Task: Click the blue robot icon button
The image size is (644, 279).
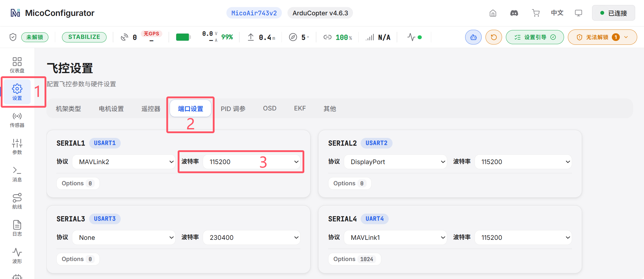Action: click(473, 37)
